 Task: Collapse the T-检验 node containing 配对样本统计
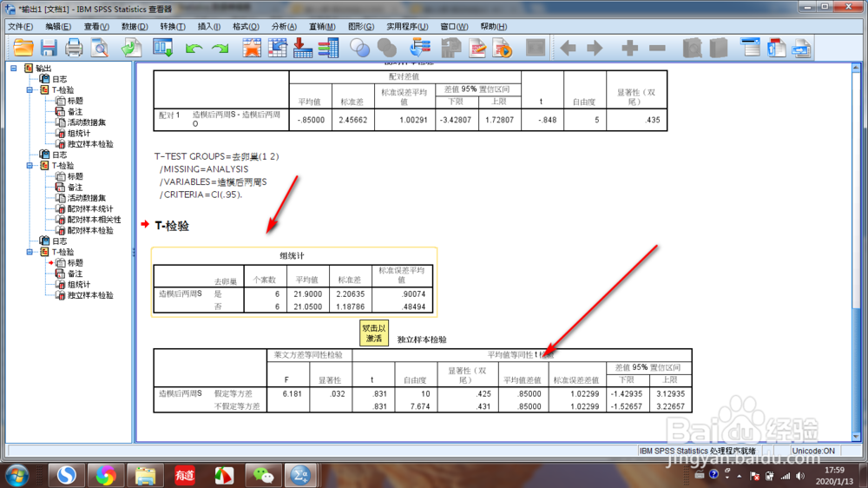point(30,166)
